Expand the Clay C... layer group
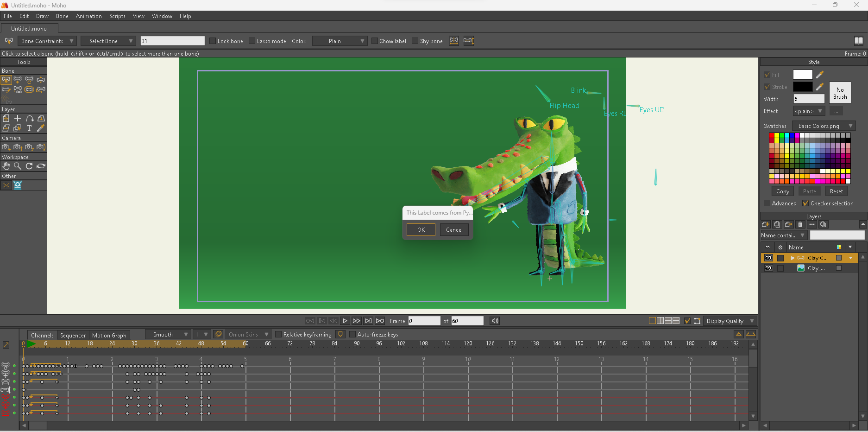Screen dimensions: 868x432 click(793, 258)
